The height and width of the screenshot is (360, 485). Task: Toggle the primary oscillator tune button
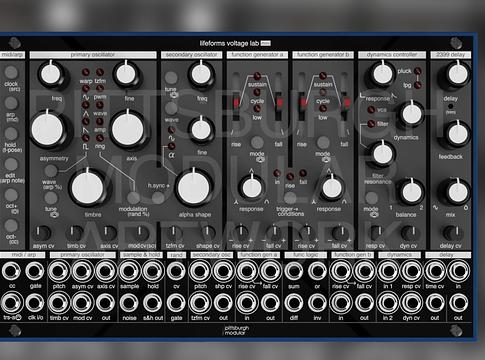point(51,198)
